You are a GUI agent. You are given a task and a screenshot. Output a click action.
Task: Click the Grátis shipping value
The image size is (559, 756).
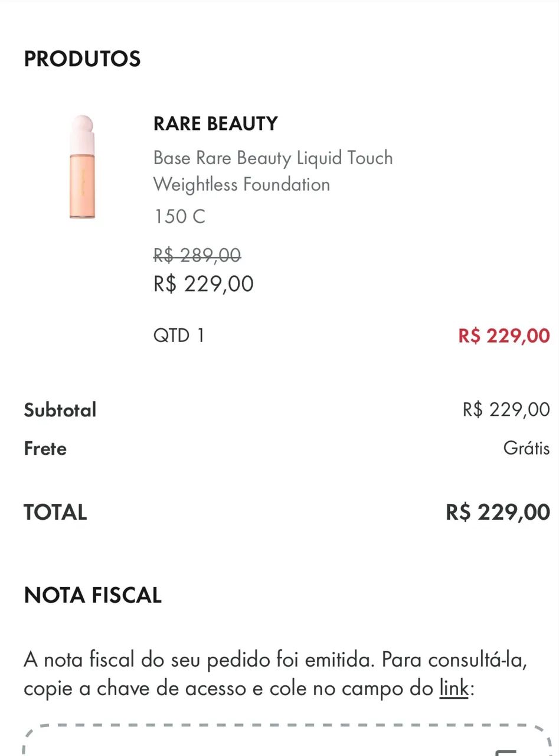[527, 448]
